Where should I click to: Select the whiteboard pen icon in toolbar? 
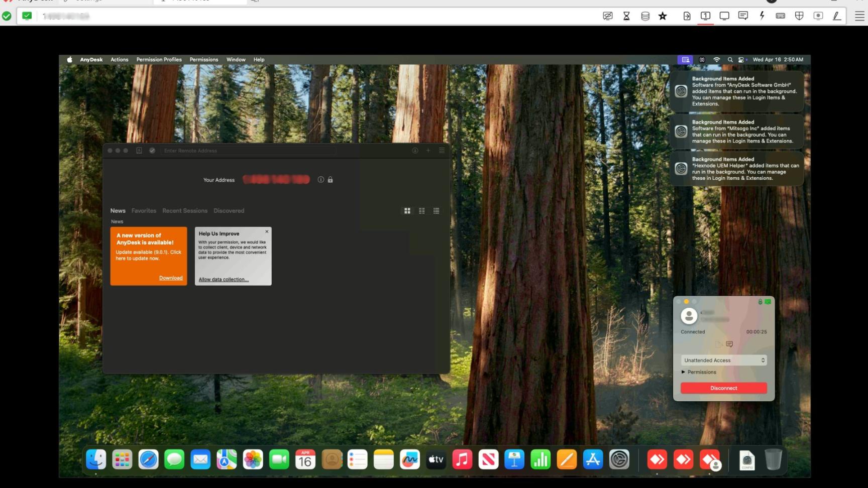(837, 16)
